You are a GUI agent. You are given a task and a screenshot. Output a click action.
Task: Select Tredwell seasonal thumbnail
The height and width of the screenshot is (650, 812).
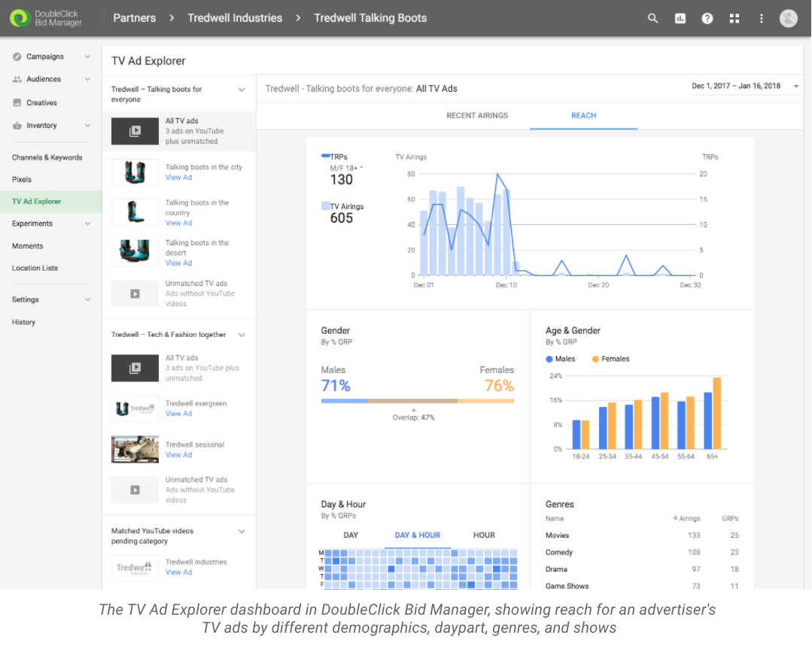[135, 449]
